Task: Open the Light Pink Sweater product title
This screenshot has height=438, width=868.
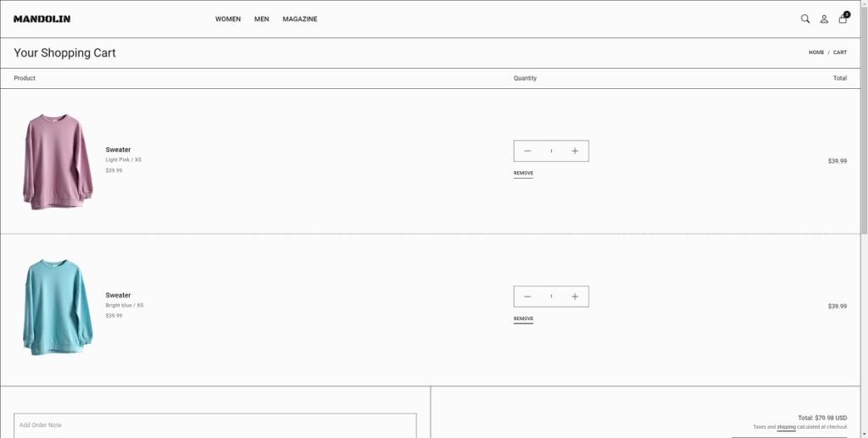Action: [x=118, y=150]
